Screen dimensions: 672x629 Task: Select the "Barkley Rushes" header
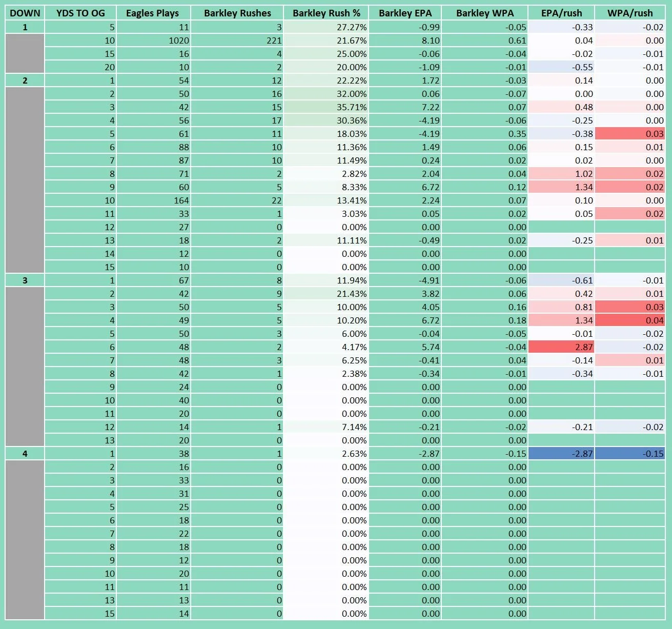coord(237,13)
